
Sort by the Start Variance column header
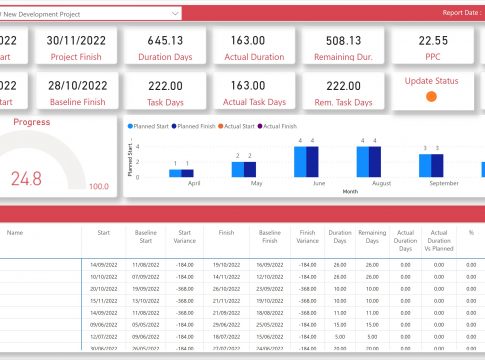click(x=185, y=237)
